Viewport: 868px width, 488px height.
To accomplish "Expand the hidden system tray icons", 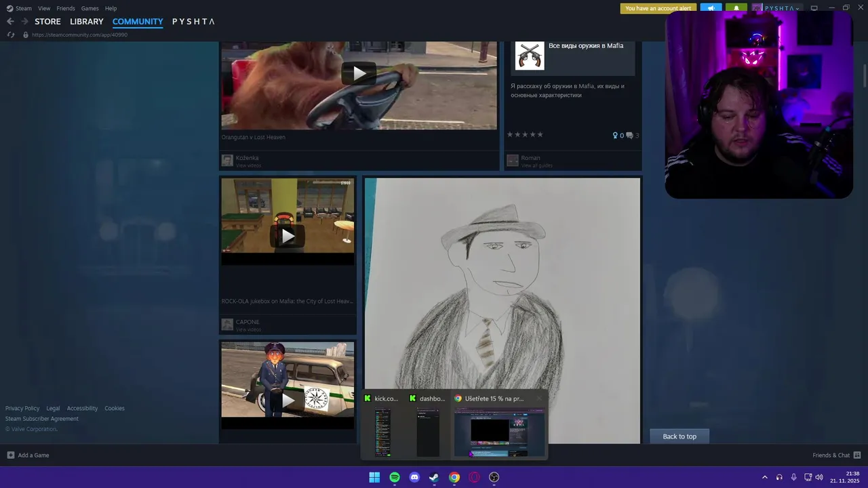I will click(765, 477).
